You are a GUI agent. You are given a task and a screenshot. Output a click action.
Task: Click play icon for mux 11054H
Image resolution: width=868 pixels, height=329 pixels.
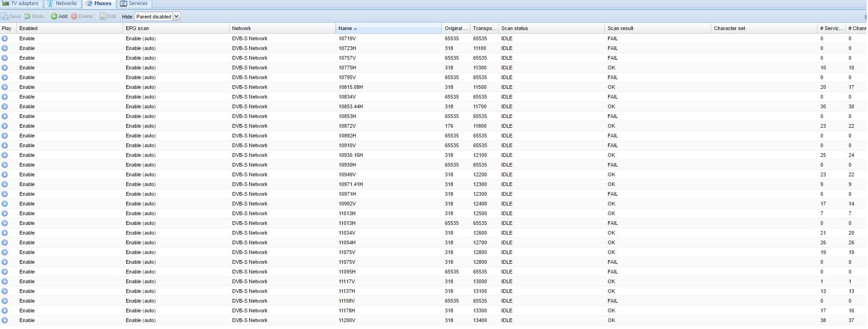coord(5,242)
